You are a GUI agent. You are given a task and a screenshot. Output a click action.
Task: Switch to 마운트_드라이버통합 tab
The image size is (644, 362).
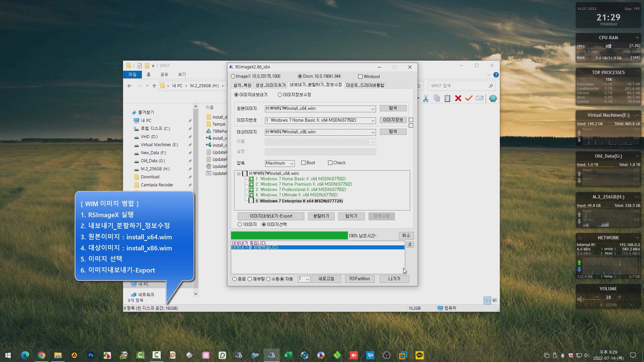(365, 85)
